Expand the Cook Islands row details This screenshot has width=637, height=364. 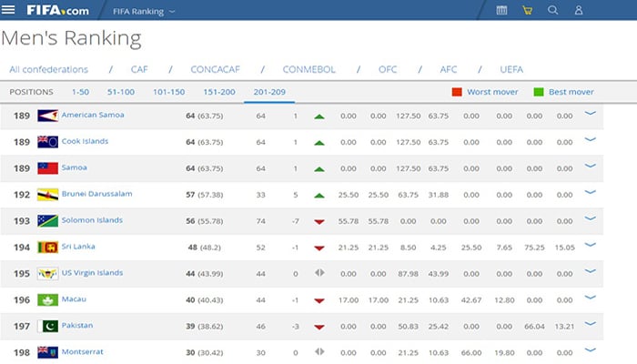coord(590,140)
